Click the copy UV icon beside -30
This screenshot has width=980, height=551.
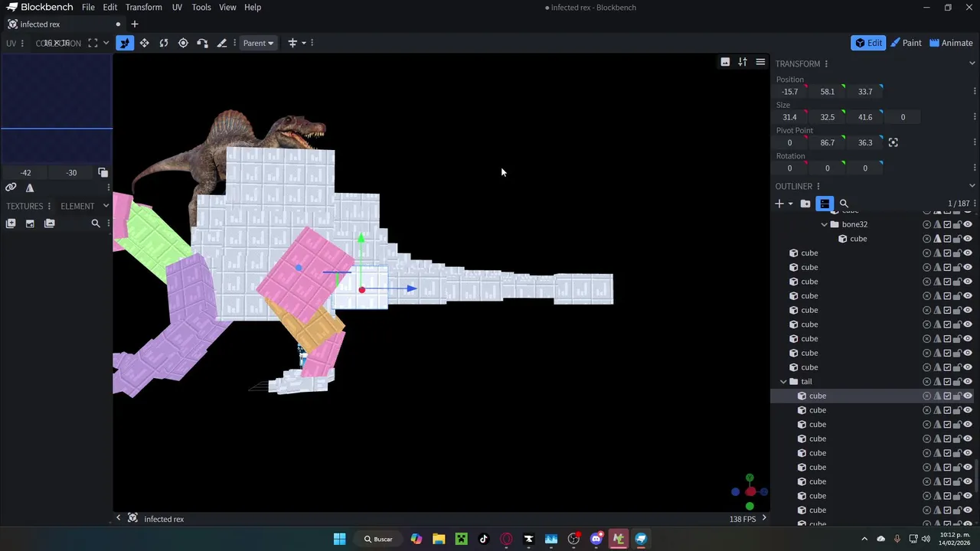click(103, 173)
